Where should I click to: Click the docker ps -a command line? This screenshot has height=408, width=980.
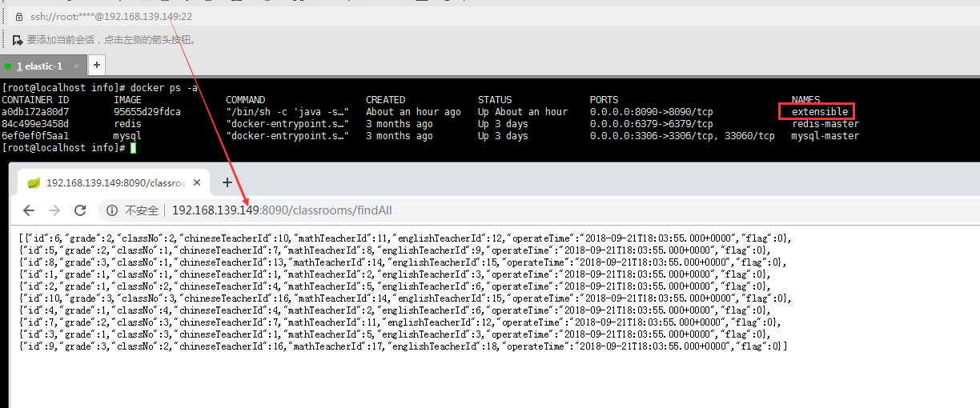(100, 87)
